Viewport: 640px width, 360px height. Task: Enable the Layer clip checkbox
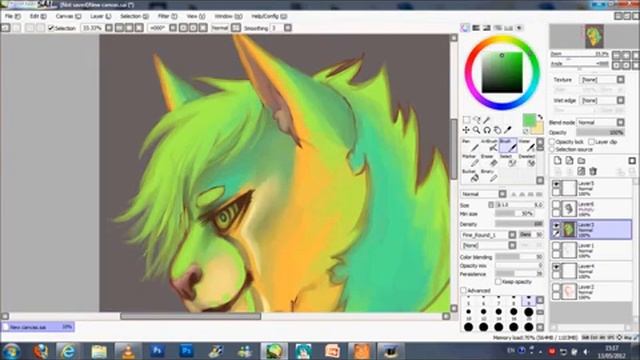tap(591, 142)
